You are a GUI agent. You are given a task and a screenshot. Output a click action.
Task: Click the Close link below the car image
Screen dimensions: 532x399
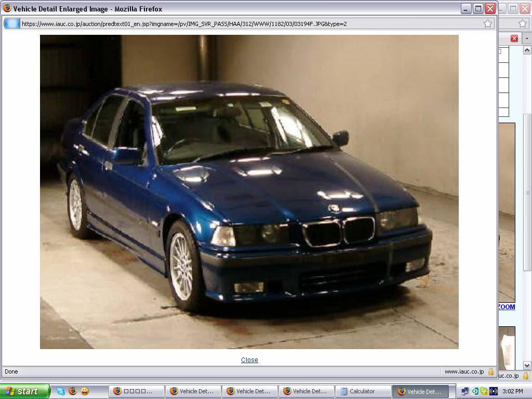249,360
